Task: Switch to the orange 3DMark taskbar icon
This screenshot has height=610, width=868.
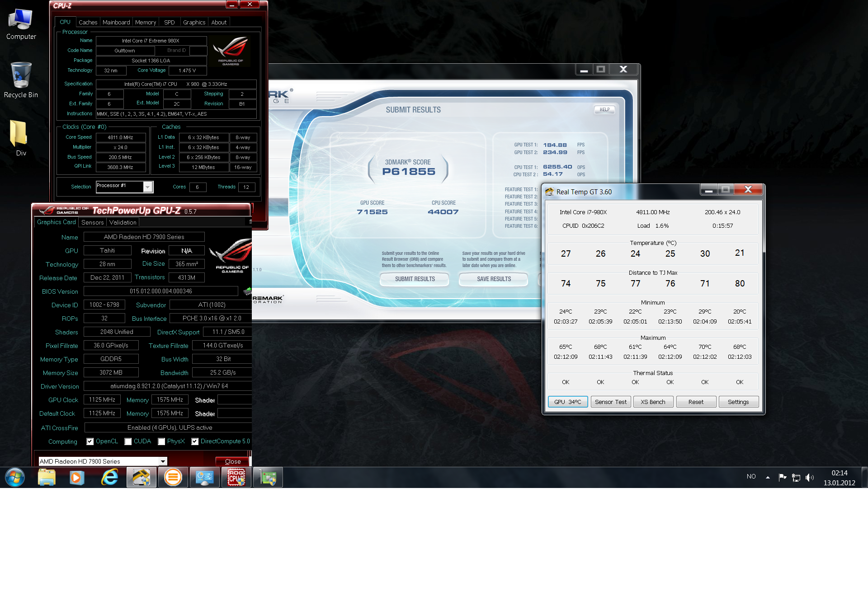Action: pyautogui.click(x=173, y=477)
